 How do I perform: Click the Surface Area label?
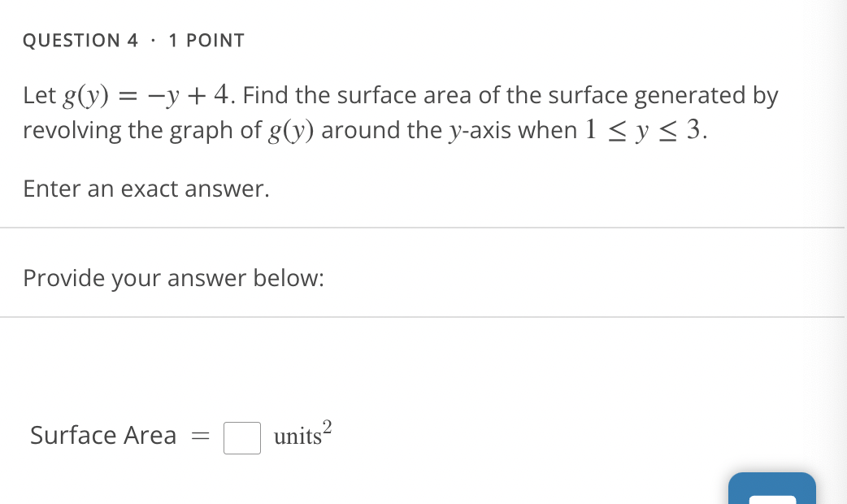(103, 436)
